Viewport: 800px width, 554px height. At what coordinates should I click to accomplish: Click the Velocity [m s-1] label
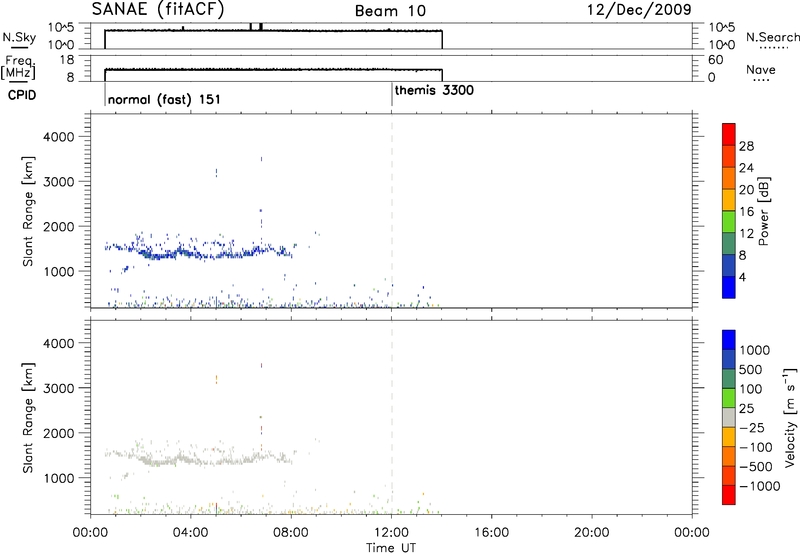pos(791,417)
